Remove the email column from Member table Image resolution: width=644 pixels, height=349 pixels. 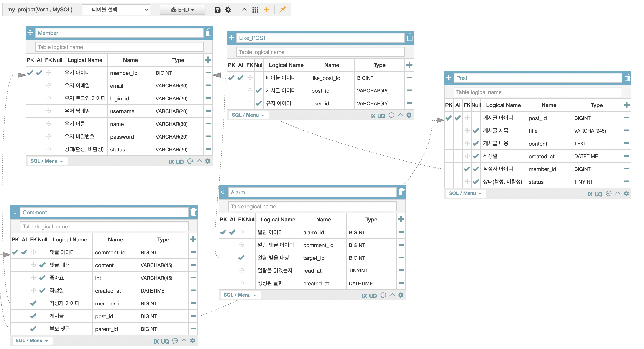208,86
